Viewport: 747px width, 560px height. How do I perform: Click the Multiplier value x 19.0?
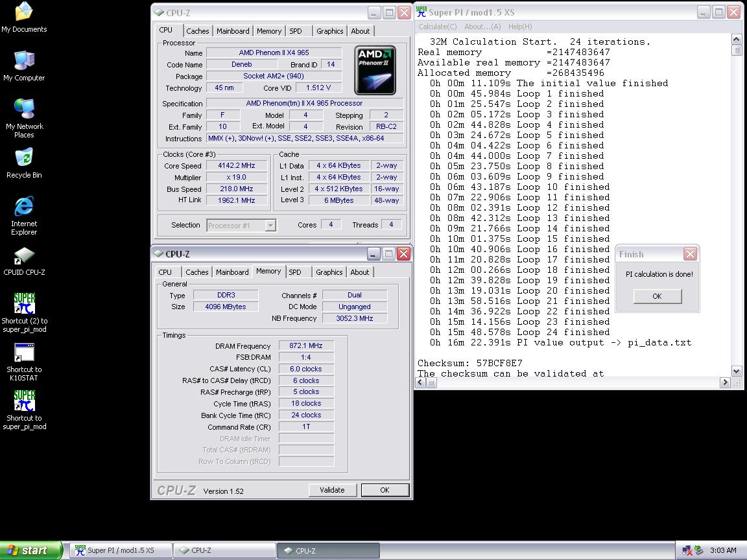pos(236,177)
